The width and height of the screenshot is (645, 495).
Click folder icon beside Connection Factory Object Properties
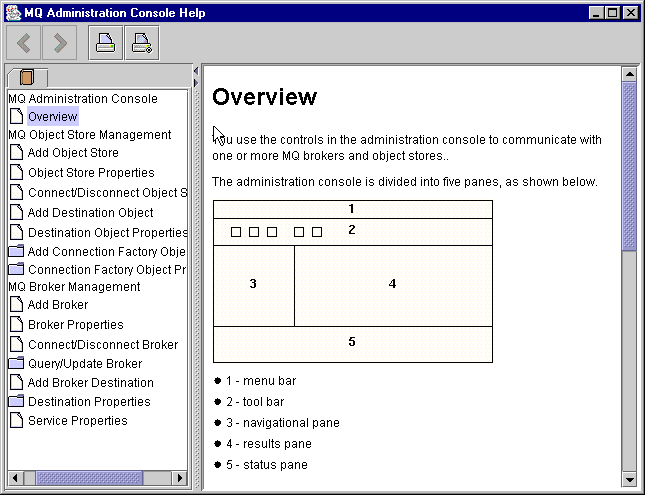tap(16, 269)
